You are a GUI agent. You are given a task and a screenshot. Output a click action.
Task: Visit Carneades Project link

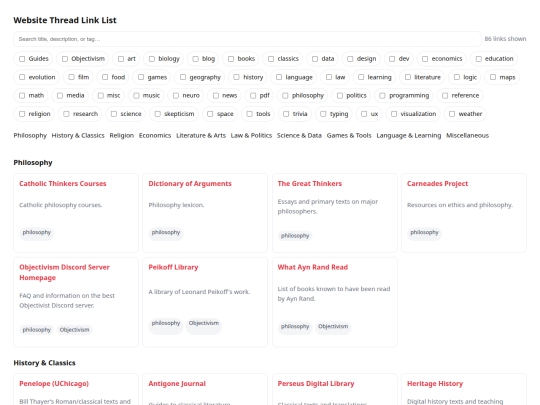pos(437,184)
